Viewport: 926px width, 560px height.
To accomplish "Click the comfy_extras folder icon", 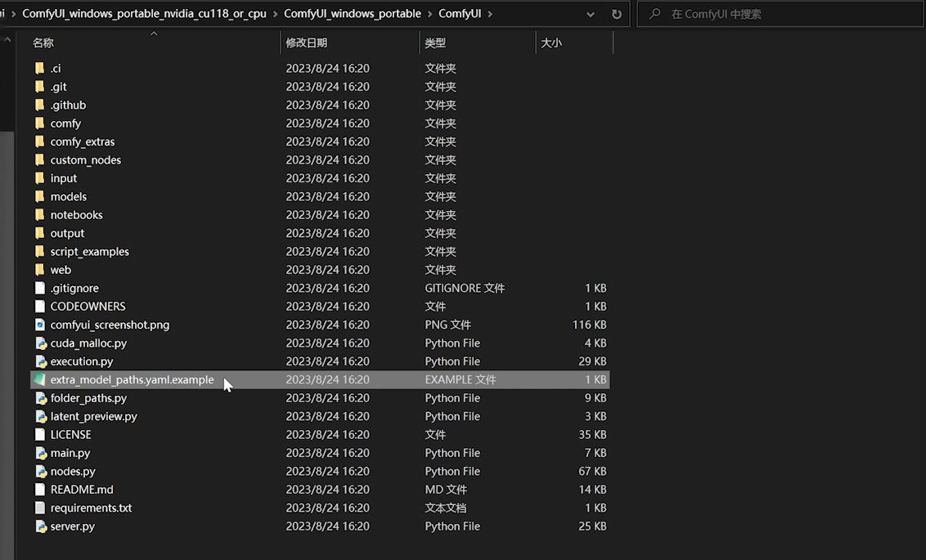I will pyautogui.click(x=39, y=141).
